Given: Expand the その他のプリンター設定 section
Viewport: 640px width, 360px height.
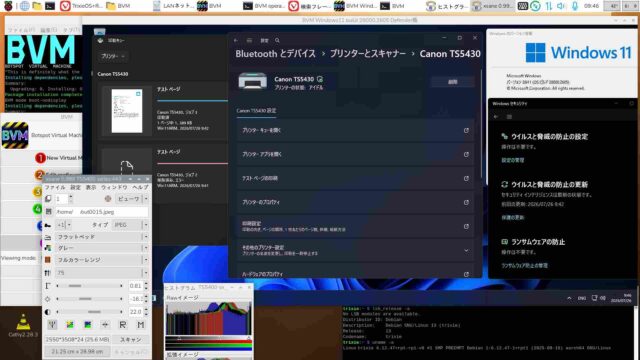Looking at the screenshot, I should point(355,250).
